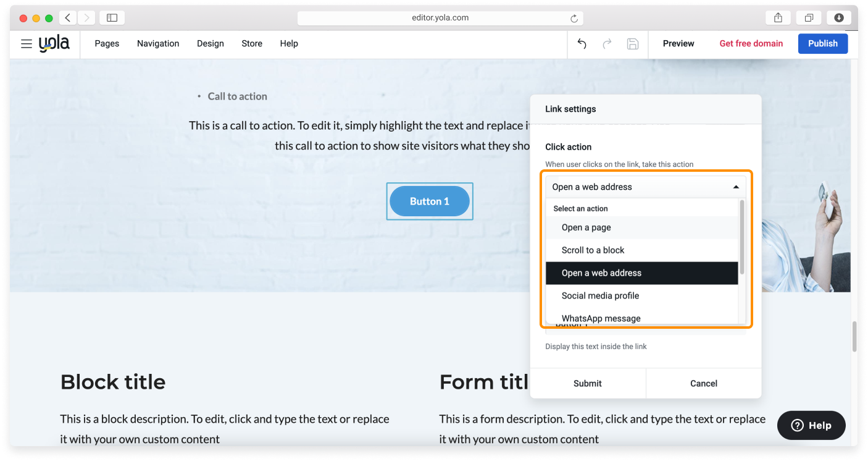Open the Design menu
Image resolution: width=868 pixels, height=461 pixels.
pyautogui.click(x=210, y=44)
